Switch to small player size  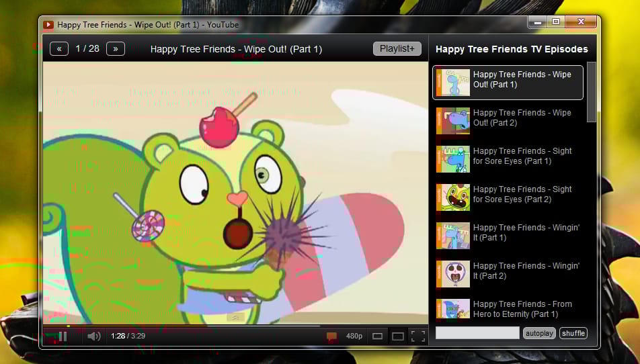(378, 336)
